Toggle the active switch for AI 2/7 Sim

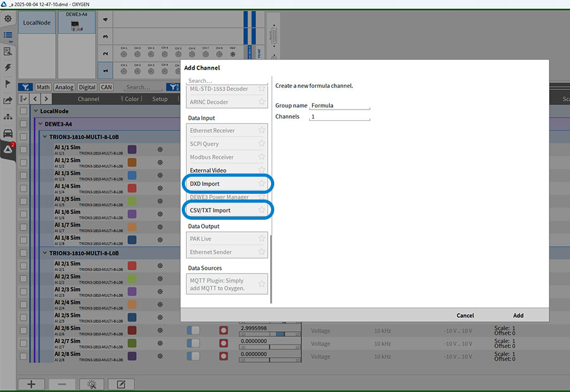tap(193, 343)
